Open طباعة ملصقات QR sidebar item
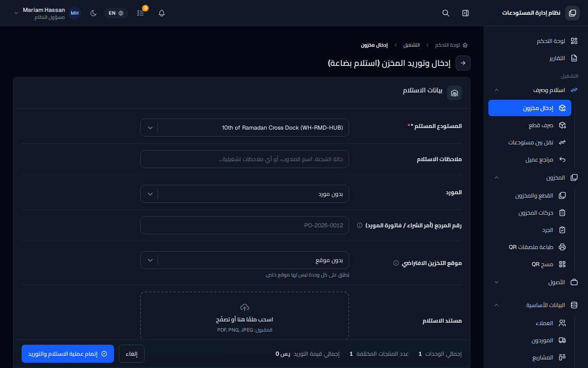 click(x=530, y=247)
